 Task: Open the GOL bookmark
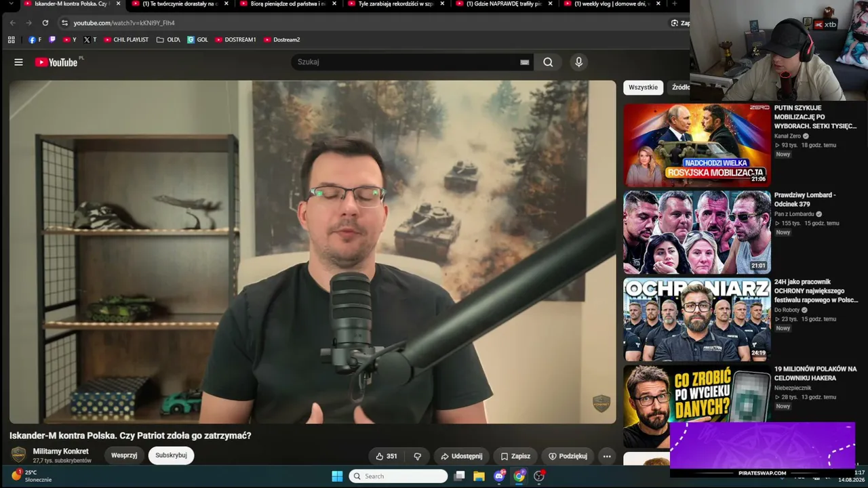tap(198, 40)
